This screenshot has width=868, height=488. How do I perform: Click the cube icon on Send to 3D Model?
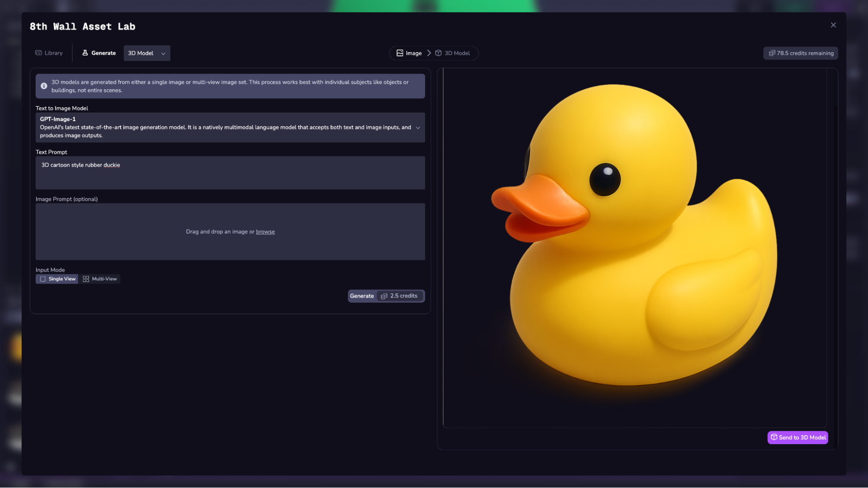[774, 437]
